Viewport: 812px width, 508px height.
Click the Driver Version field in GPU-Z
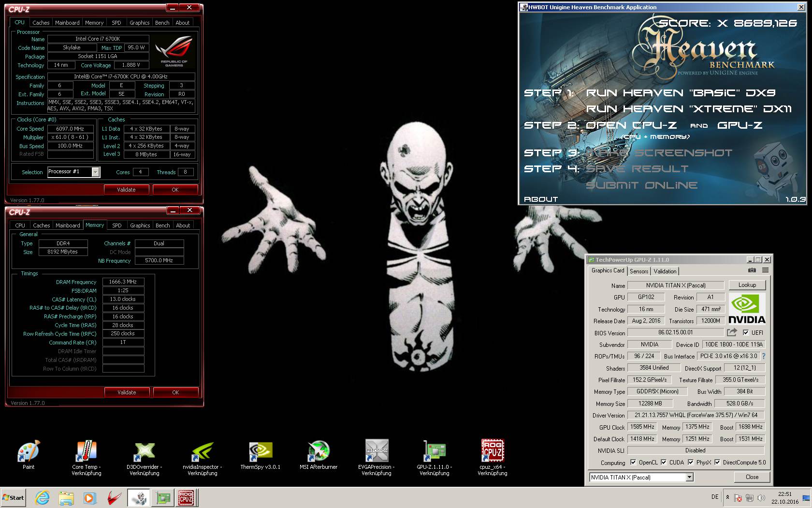coord(696,415)
